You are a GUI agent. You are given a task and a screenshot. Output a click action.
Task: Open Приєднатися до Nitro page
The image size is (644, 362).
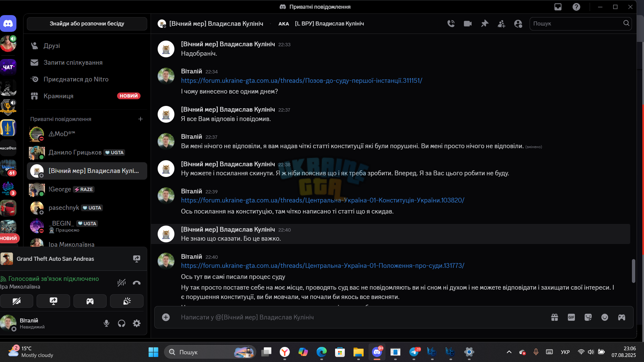[x=87, y=79]
